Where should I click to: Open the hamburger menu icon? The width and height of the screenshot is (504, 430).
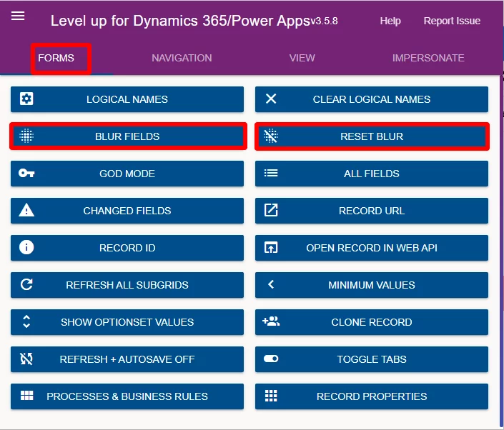18,16
